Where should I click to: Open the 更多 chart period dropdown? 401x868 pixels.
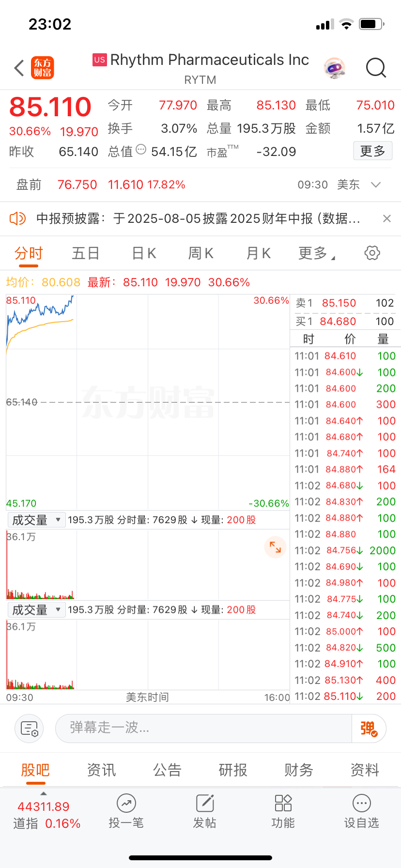(316, 253)
